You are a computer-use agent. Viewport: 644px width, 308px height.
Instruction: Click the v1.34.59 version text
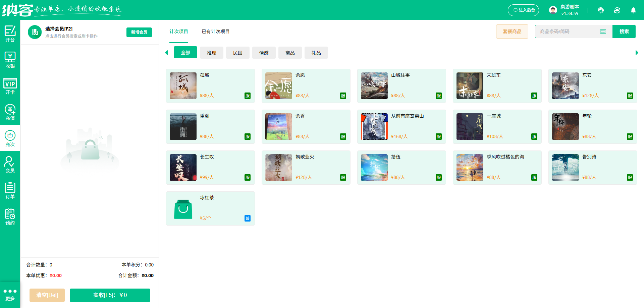pyautogui.click(x=570, y=14)
